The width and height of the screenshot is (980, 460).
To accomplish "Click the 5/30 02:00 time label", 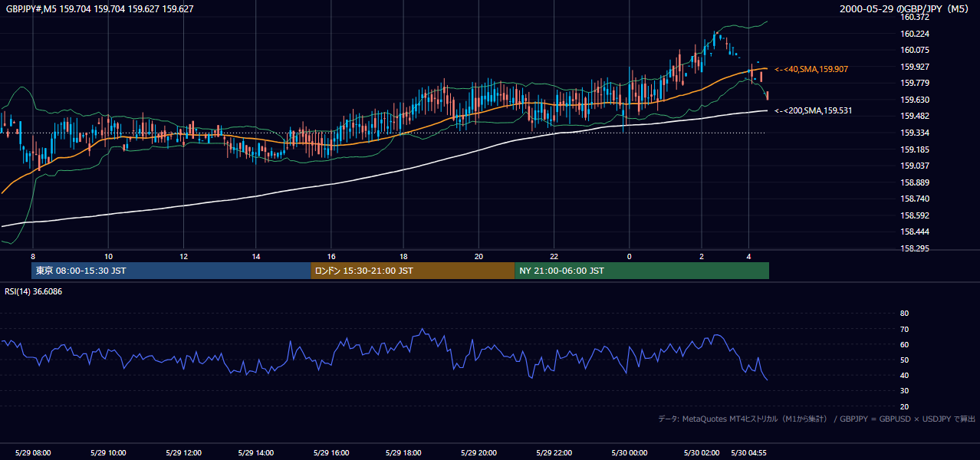I will (701, 452).
